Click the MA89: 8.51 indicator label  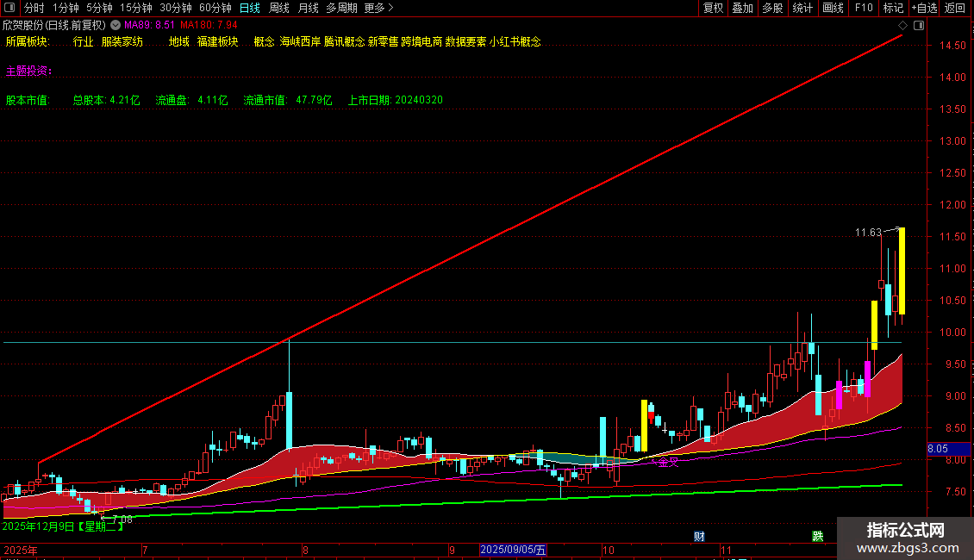coord(149,25)
